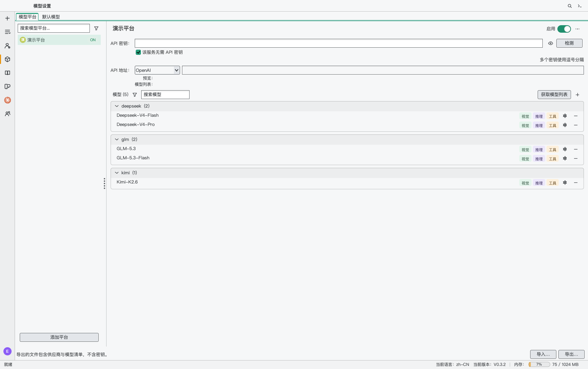Click the model list filter funnel icon
Image resolution: width=588 pixels, height=369 pixels.
pos(135,95)
